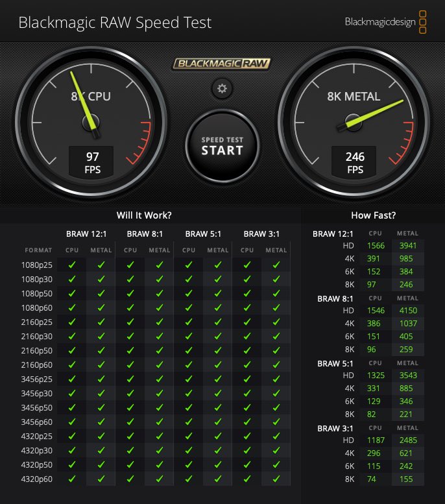Click the 4320p60 format row label
This screenshot has height=504, width=445.
[x=37, y=479]
